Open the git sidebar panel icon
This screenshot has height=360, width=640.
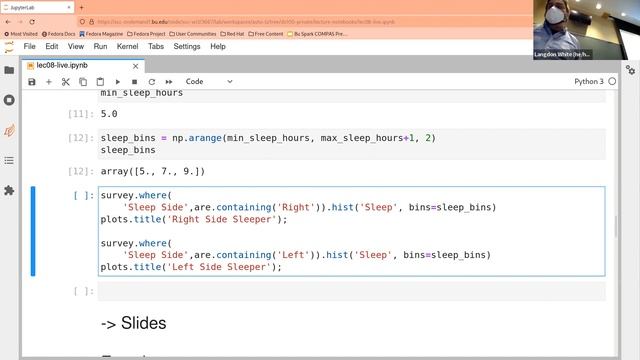[x=9, y=131]
